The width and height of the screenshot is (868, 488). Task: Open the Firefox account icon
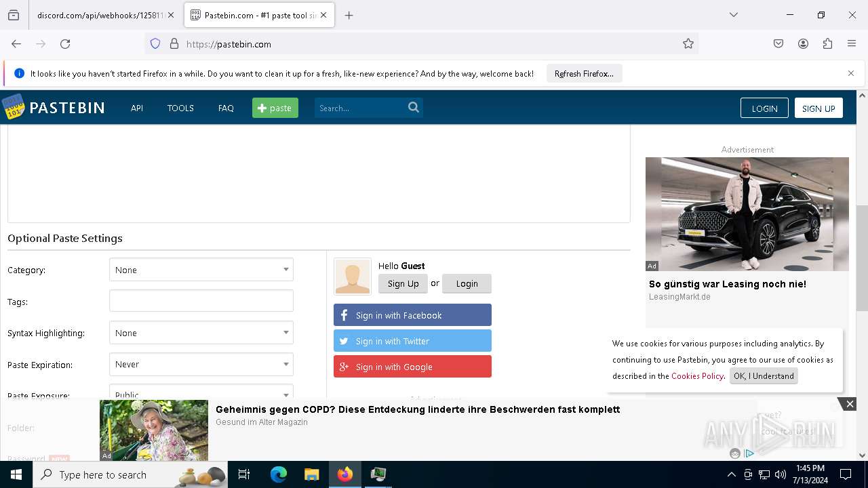coord(803,44)
